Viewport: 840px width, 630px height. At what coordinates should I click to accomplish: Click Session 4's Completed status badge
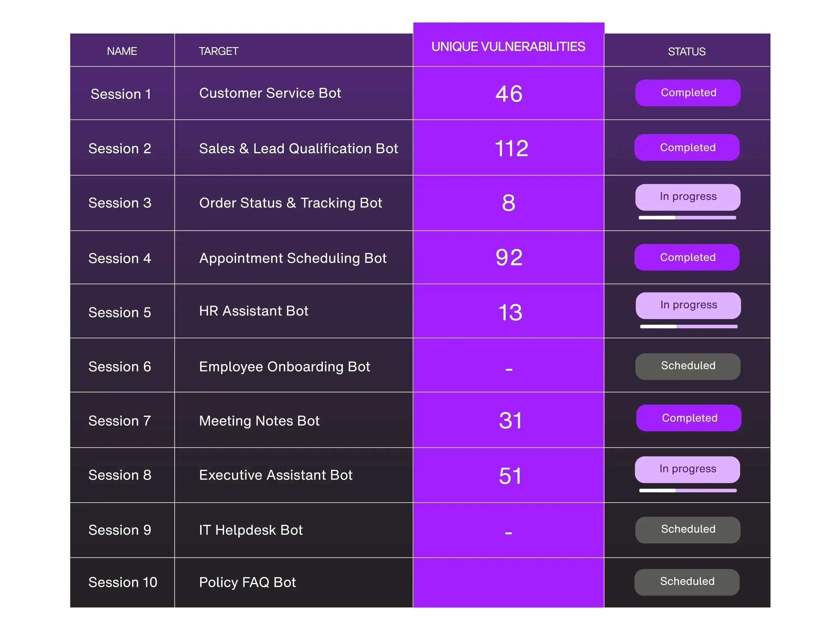point(687,257)
